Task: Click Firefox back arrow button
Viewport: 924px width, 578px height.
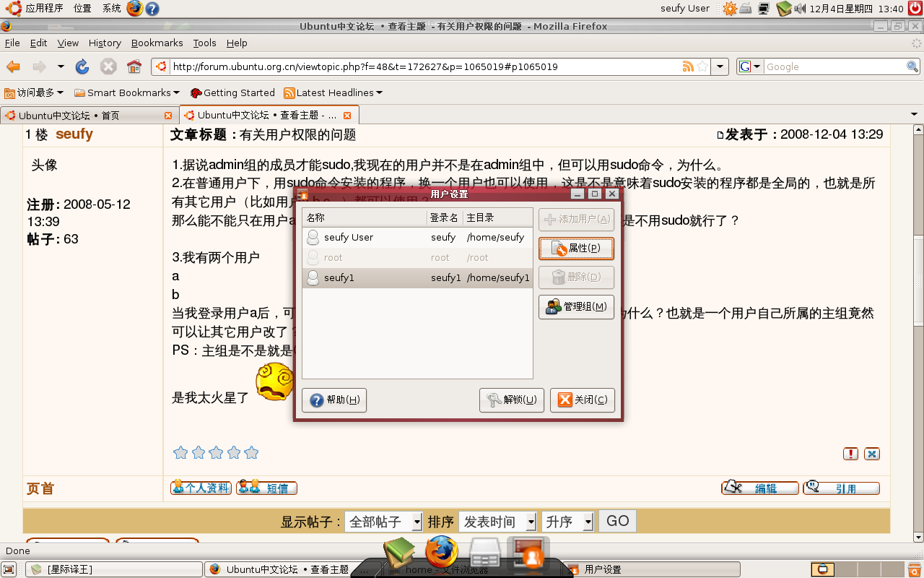Action: tap(13, 67)
